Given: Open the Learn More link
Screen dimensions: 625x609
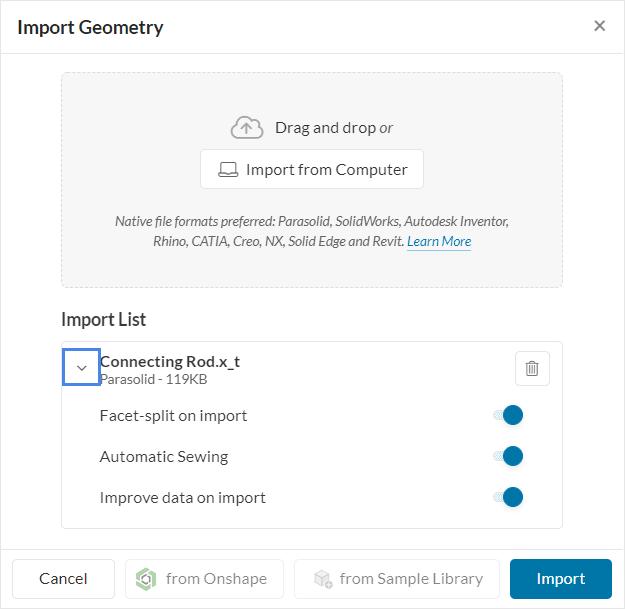Looking at the screenshot, I should [x=439, y=242].
